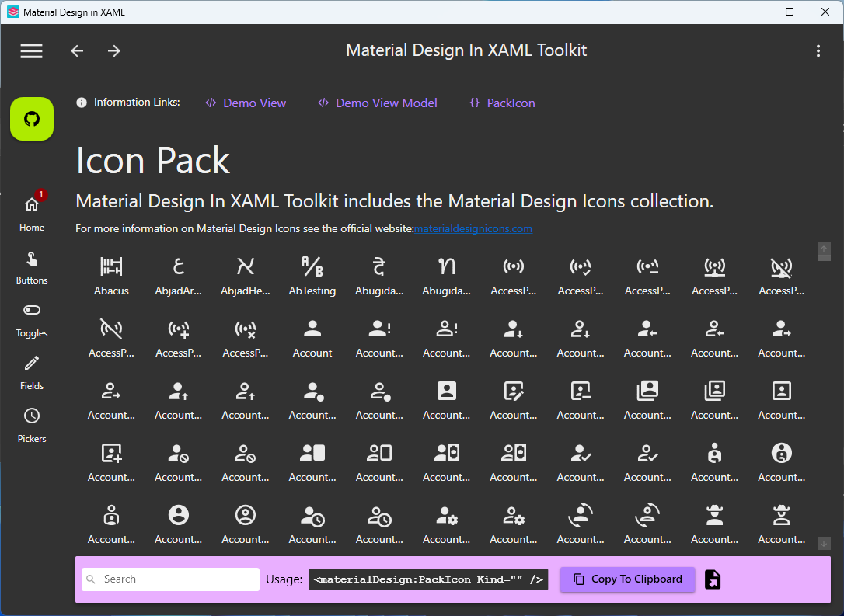
Task: Open the three-dot overflow menu
Action: click(x=818, y=50)
